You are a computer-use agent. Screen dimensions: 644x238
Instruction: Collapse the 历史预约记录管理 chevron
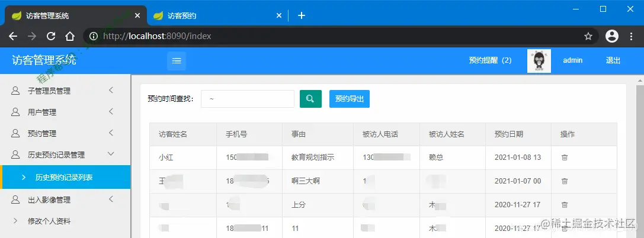[x=110, y=154]
